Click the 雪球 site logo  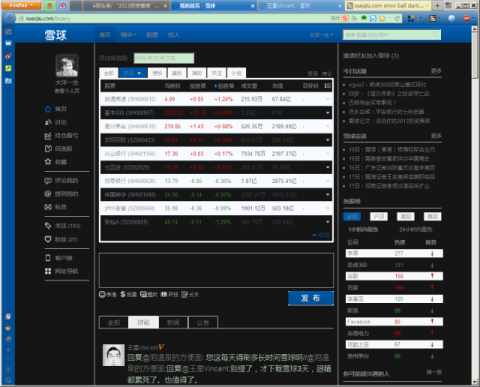click(56, 35)
